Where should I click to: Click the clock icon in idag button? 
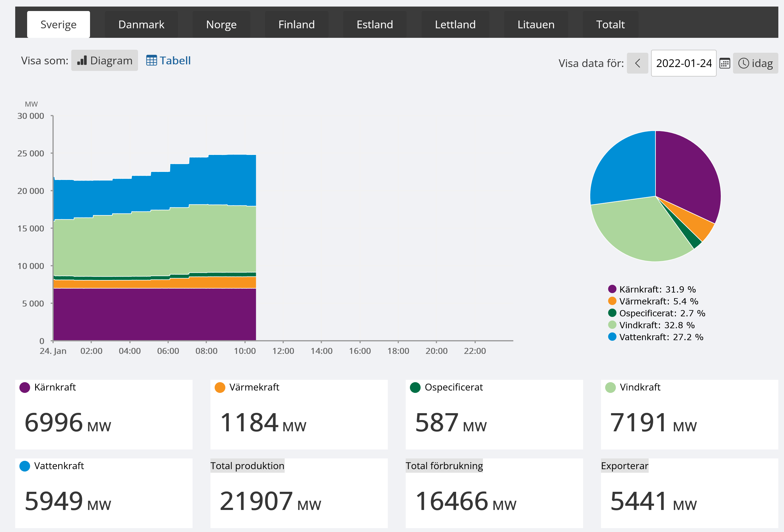[x=743, y=63]
